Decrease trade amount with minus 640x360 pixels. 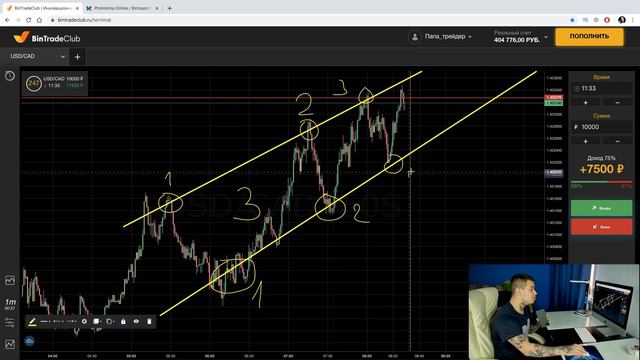point(618,141)
